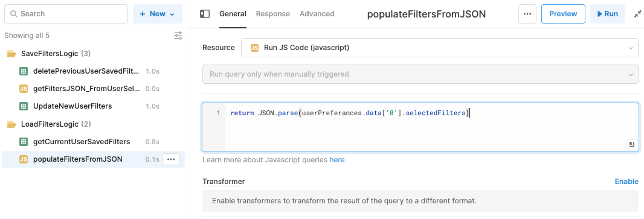Collapse the SaveFiltersLogic folder
Image resolution: width=644 pixels, height=219 pixels.
(x=50, y=54)
